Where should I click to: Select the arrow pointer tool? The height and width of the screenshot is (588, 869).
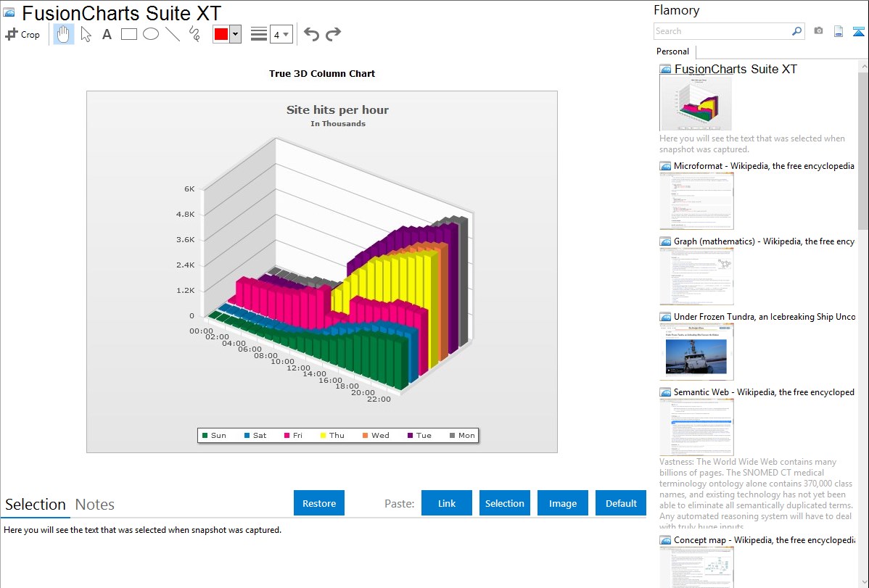(86, 34)
